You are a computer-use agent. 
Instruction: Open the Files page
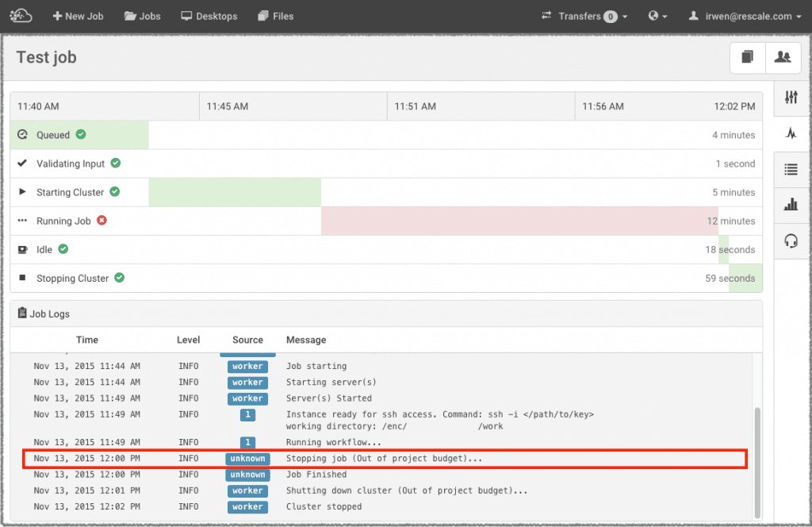pyautogui.click(x=275, y=16)
